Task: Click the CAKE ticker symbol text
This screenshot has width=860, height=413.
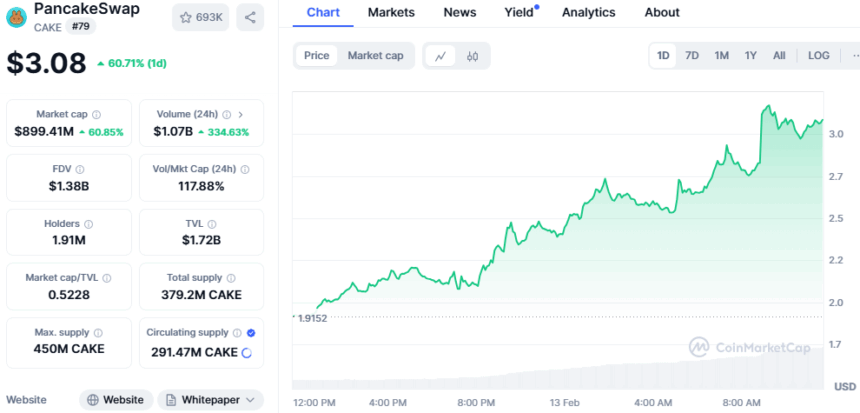Action: (x=48, y=27)
